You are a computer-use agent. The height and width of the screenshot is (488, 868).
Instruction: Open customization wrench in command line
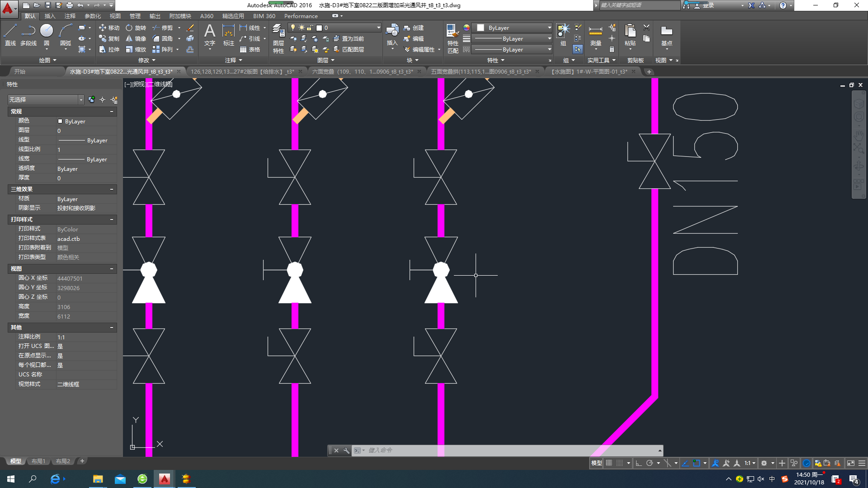coord(346,450)
